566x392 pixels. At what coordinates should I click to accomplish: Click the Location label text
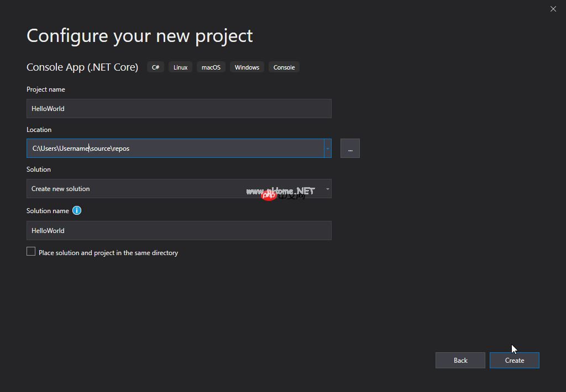point(39,130)
